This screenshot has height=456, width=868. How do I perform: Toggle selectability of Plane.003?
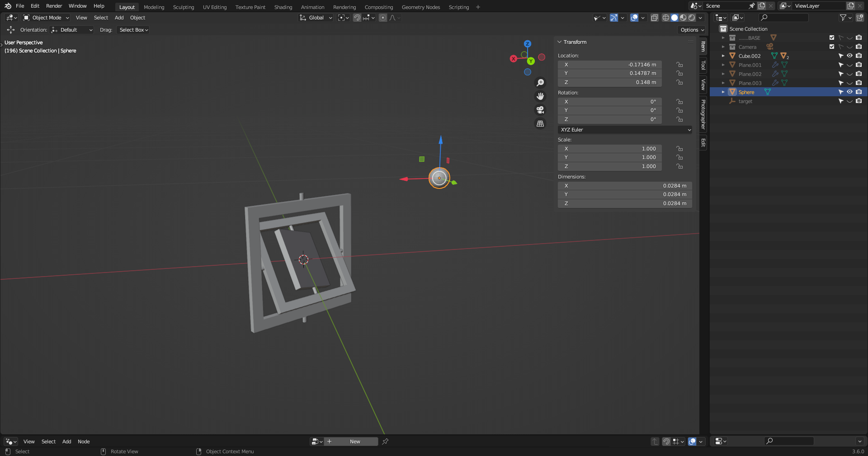click(841, 83)
